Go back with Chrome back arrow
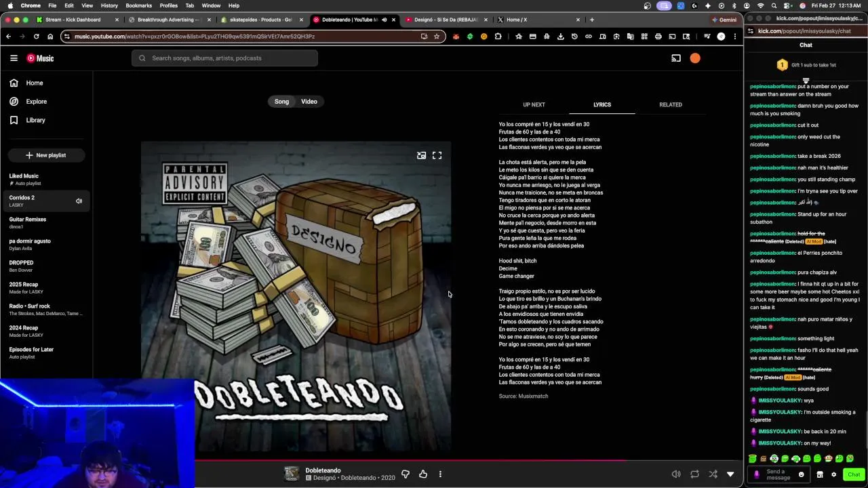The width and height of the screenshot is (868, 488). (x=8, y=37)
